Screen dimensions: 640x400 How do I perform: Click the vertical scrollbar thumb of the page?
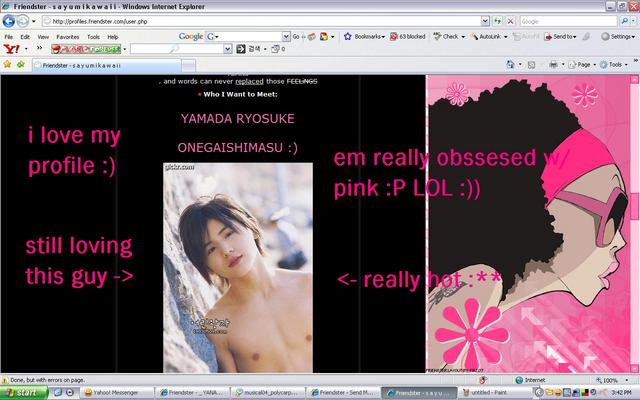click(636, 206)
